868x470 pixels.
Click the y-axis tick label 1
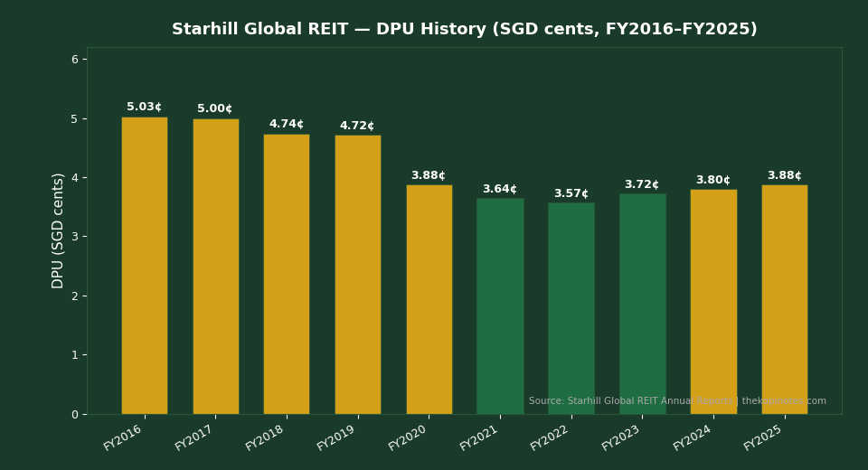coord(75,355)
